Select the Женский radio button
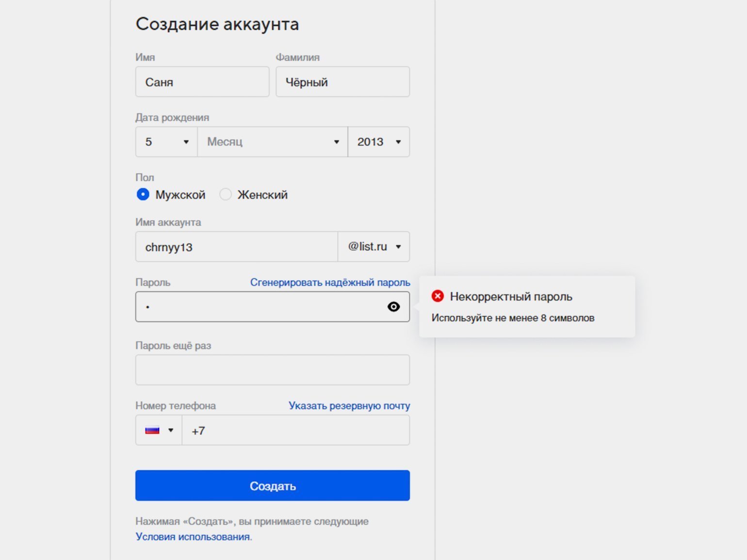 tap(226, 194)
